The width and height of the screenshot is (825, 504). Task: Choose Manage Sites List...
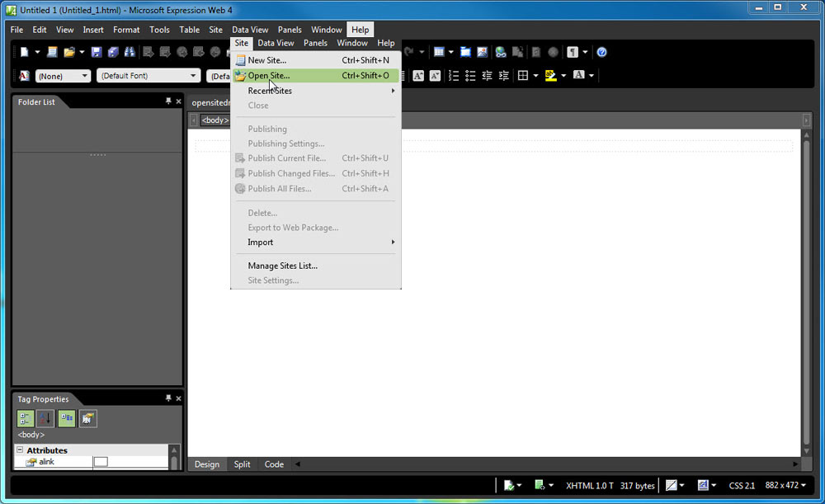[315, 266]
